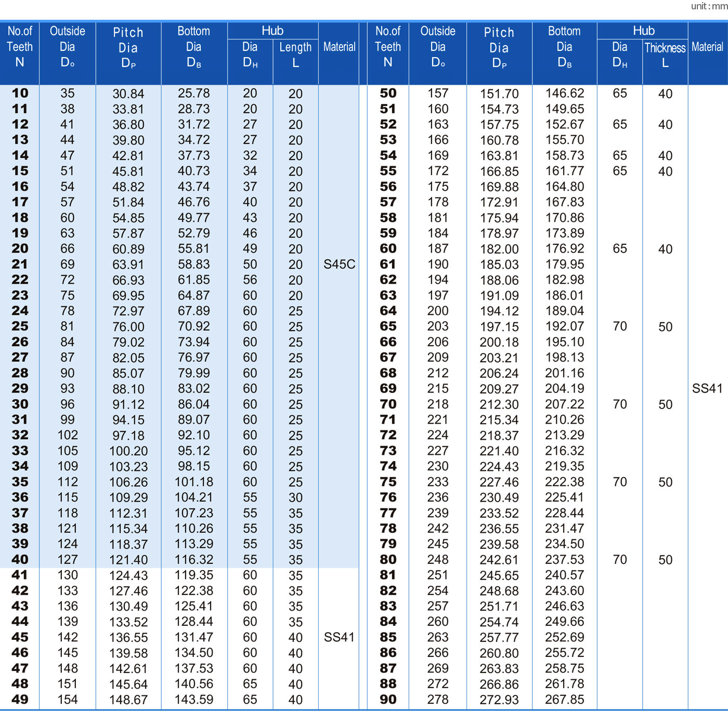
Task: Select the Thickness L column header
Action: 665,55
